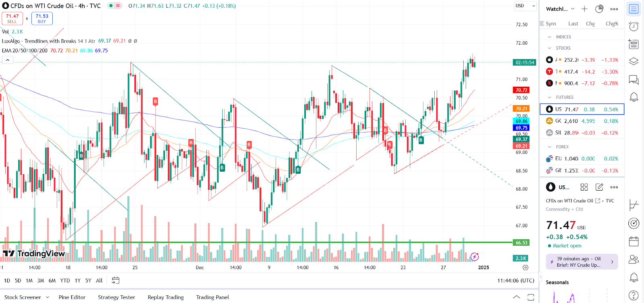This screenshot has height=303, width=644.
Task: Click the lower bell icon in the right sidebar
Action: pyautogui.click(x=634, y=277)
